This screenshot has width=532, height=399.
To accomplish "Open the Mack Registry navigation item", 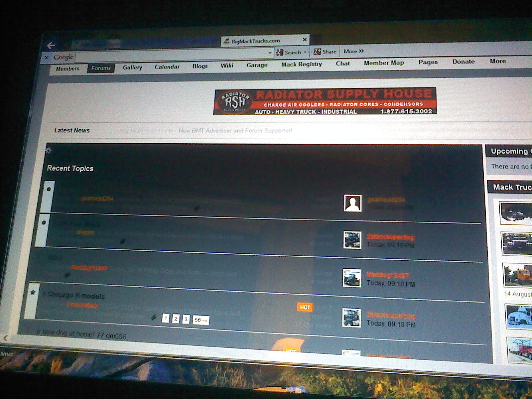I will (302, 65).
